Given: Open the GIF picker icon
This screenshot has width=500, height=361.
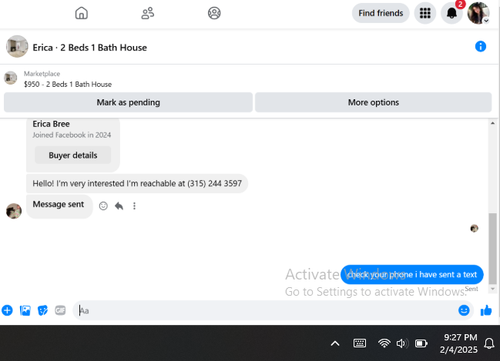Looking at the screenshot, I should pyautogui.click(x=60, y=310).
